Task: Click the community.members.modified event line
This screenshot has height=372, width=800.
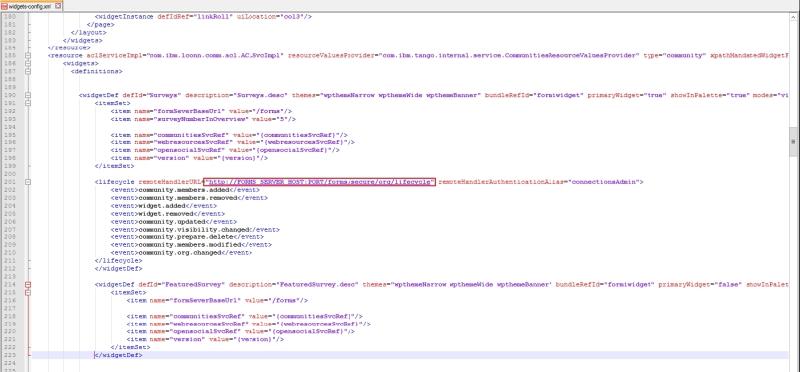Action: point(191,245)
